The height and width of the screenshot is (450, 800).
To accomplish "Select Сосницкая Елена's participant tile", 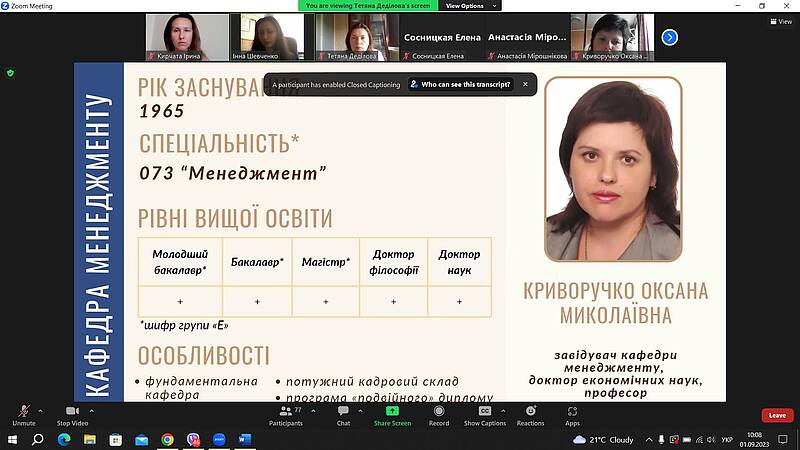I will tap(442, 37).
